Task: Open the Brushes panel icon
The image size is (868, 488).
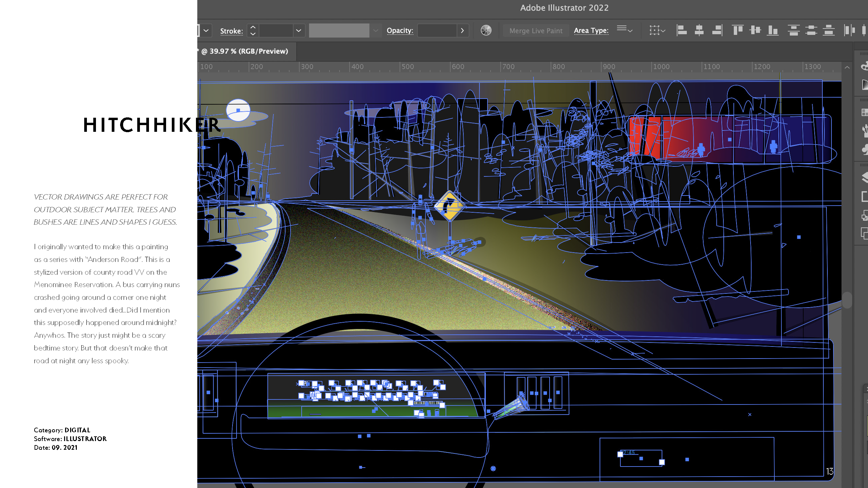Action: tap(865, 130)
